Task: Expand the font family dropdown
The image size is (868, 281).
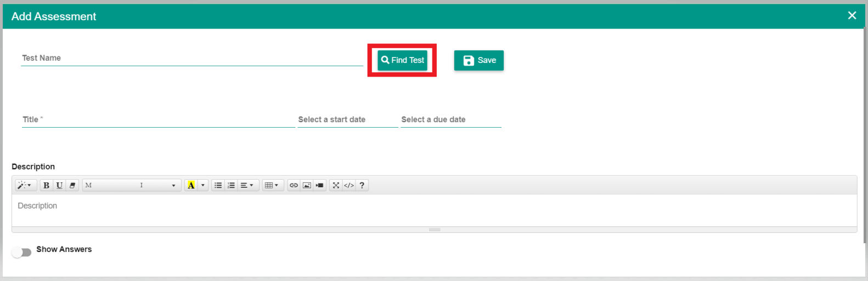Action: [x=131, y=185]
